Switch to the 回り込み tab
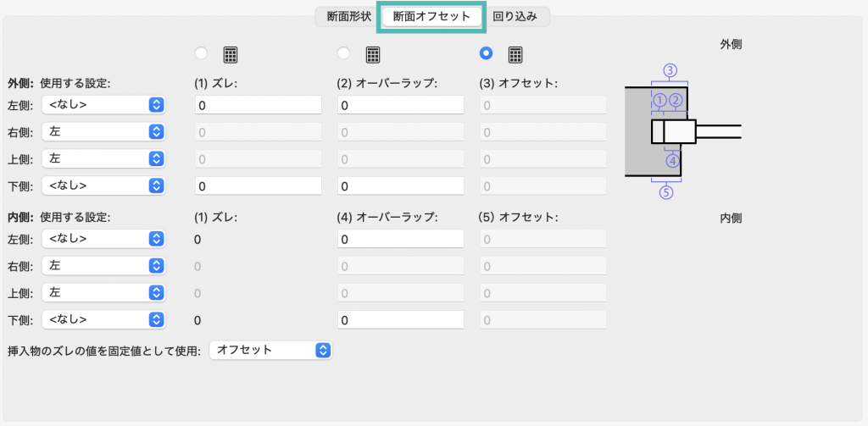 pyautogui.click(x=515, y=17)
